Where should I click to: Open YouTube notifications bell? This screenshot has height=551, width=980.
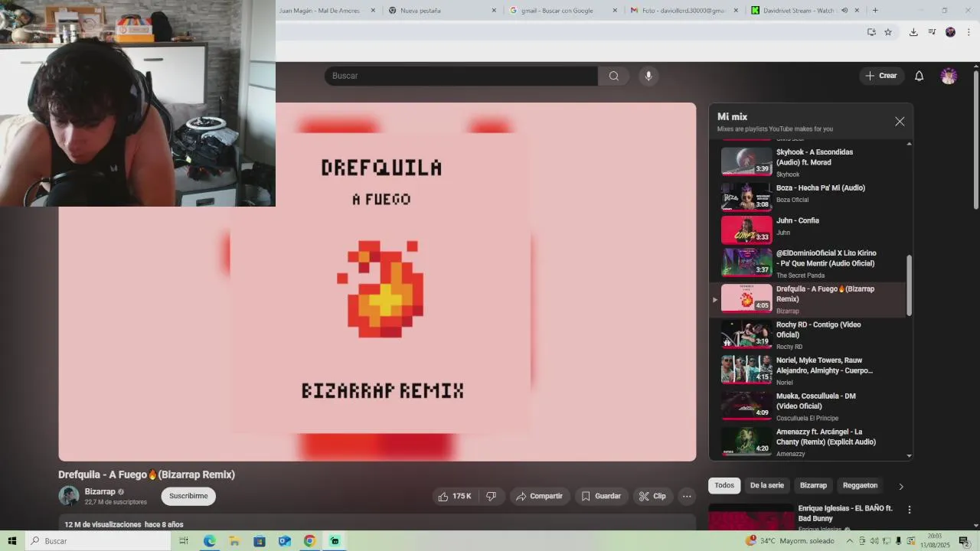click(919, 76)
